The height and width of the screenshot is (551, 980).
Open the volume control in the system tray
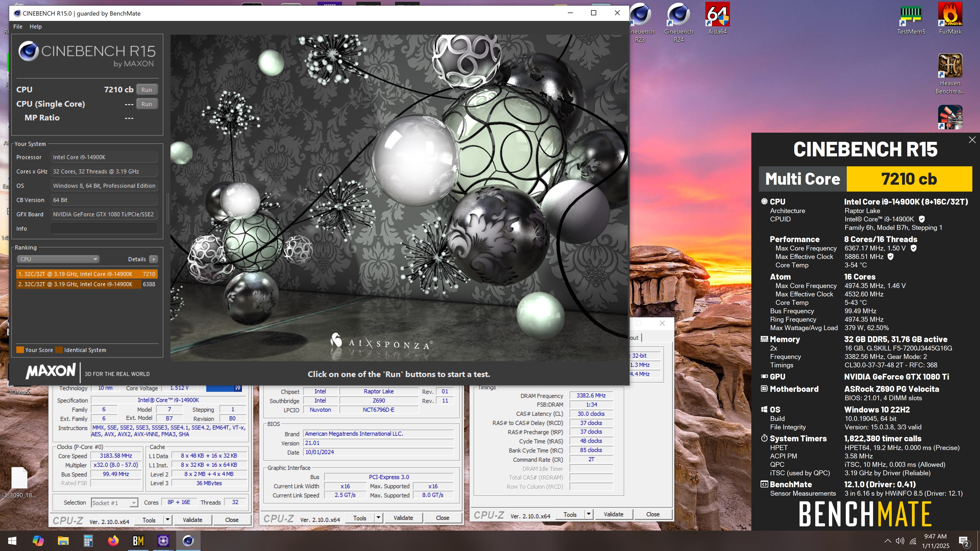900,541
